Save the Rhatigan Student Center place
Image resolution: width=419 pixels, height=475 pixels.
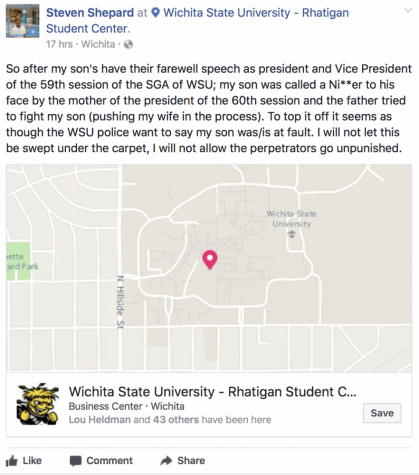[382, 413]
